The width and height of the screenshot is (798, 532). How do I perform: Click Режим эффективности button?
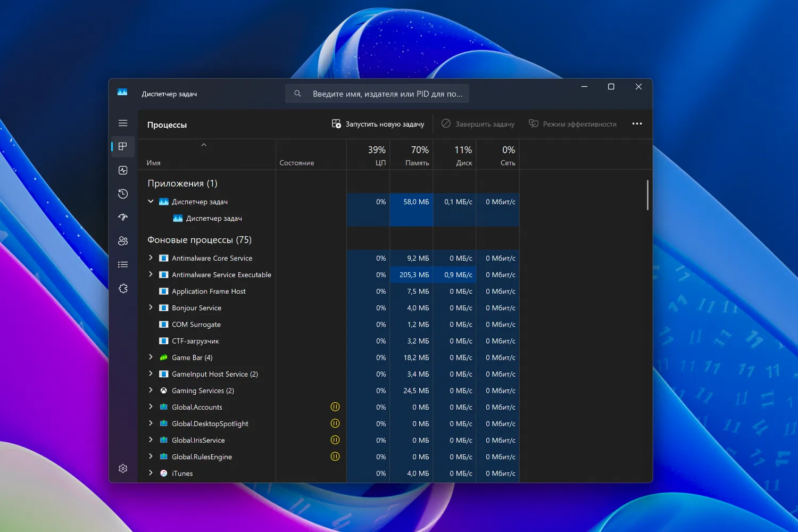(x=572, y=124)
